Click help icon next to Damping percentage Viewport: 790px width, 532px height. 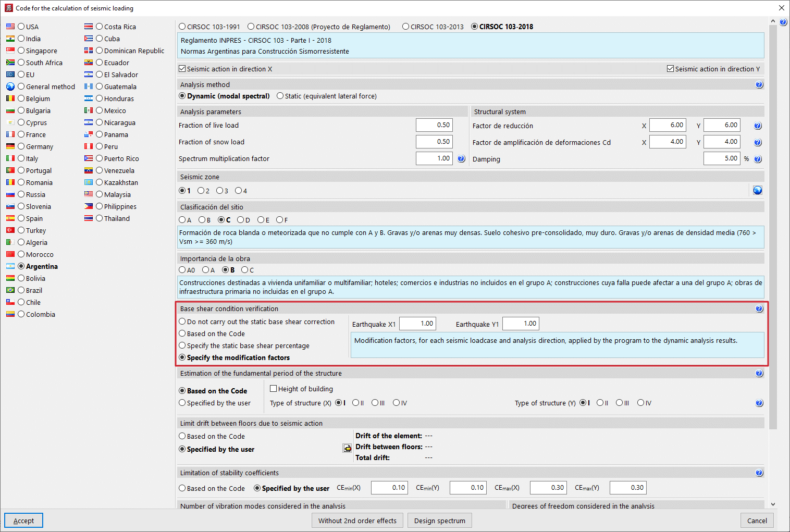[758, 159]
